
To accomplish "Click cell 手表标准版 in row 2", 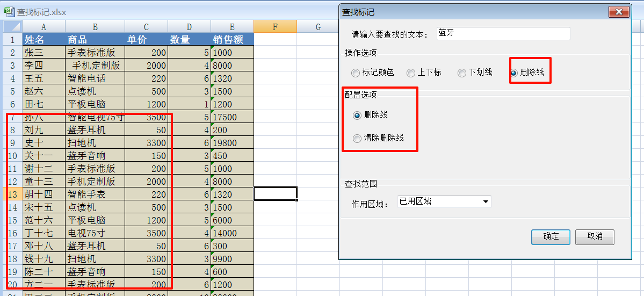I will [95, 52].
